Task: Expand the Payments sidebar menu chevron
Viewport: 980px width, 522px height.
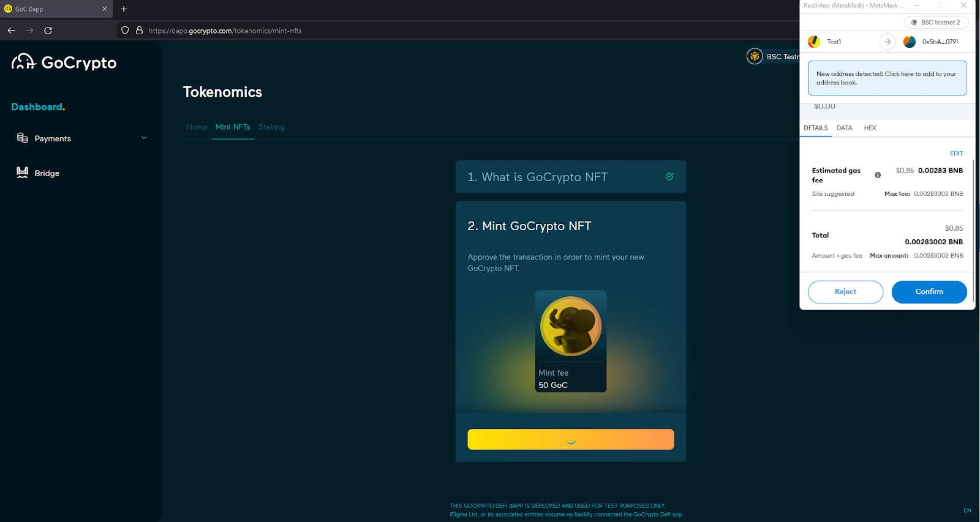Action: 144,138
